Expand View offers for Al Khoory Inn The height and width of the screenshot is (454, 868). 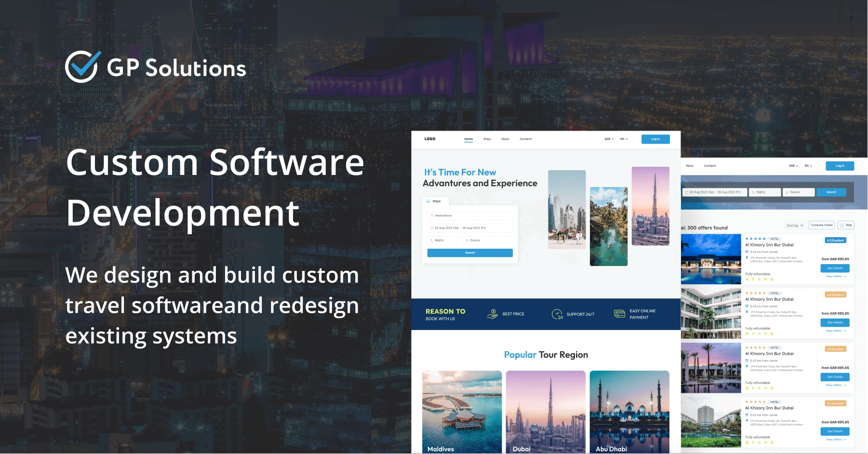point(834,276)
